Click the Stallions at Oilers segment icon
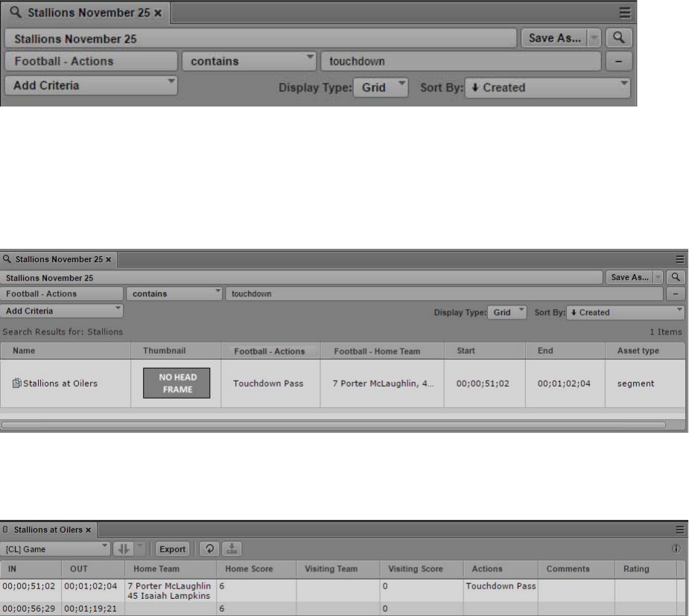The width and height of the screenshot is (689, 616). [x=16, y=383]
